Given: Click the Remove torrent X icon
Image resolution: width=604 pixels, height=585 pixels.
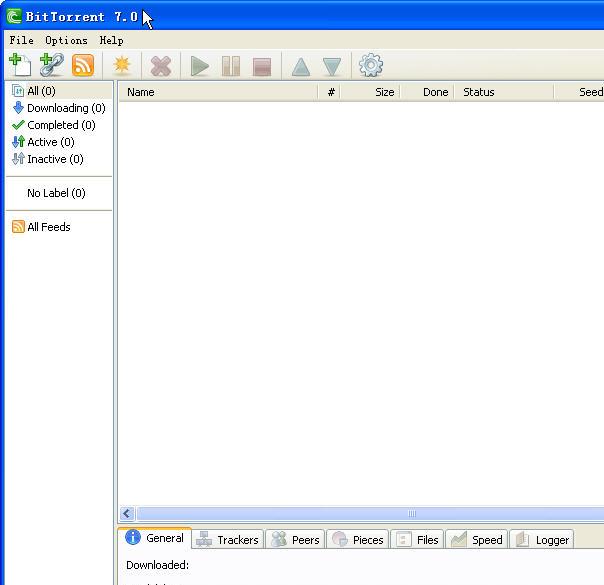Looking at the screenshot, I should [x=161, y=66].
